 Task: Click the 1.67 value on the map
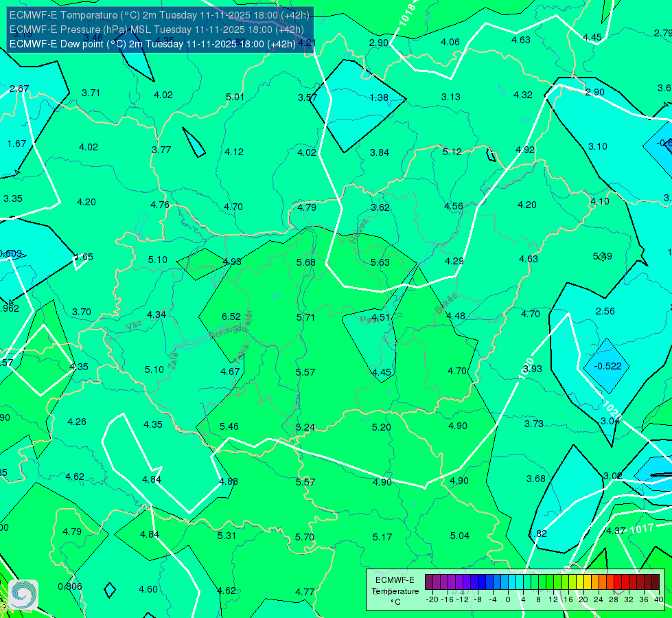pyautogui.click(x=16, y=144)
